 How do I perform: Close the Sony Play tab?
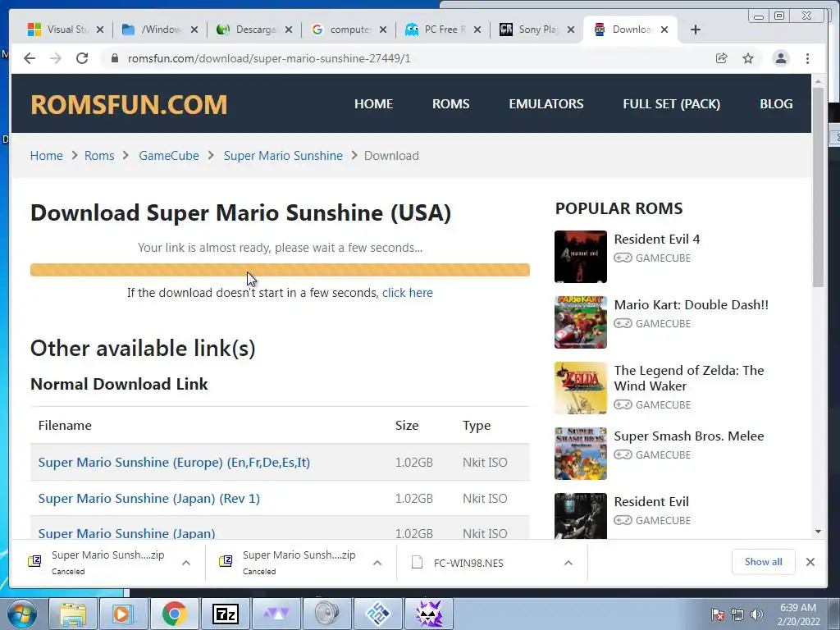(571, 30)
